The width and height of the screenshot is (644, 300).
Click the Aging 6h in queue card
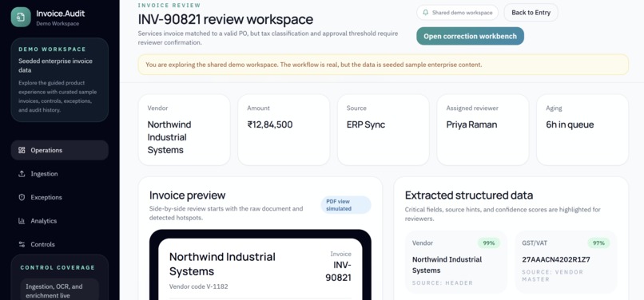click(x=582, y=130)
